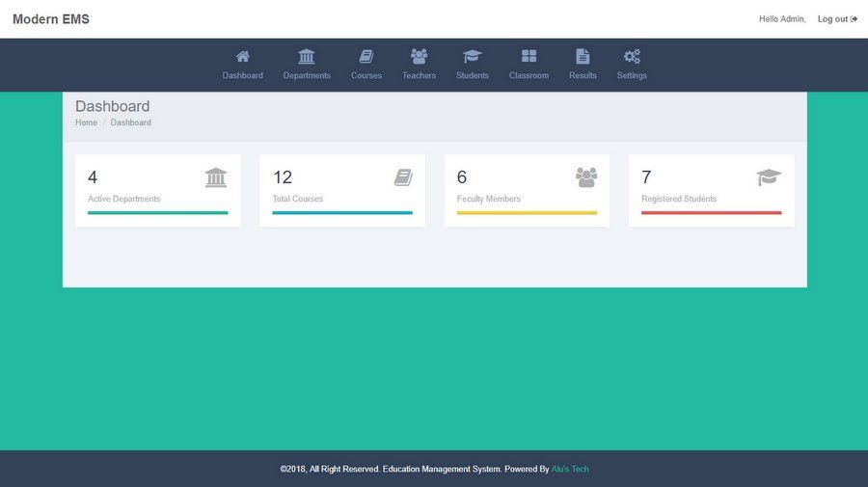
Task: Click the Hello Admin greeting text
Action: 781,19
